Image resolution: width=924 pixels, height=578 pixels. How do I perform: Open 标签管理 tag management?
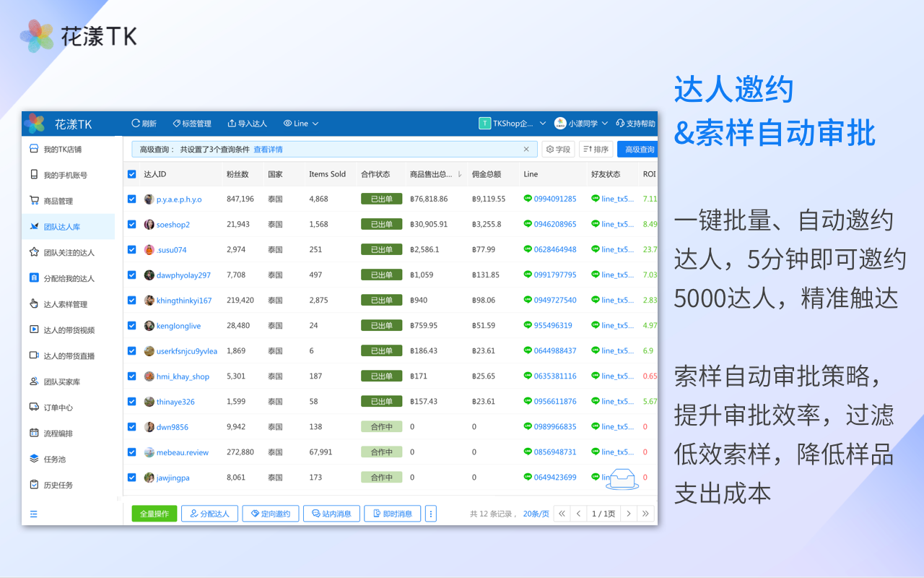point(191,124)
